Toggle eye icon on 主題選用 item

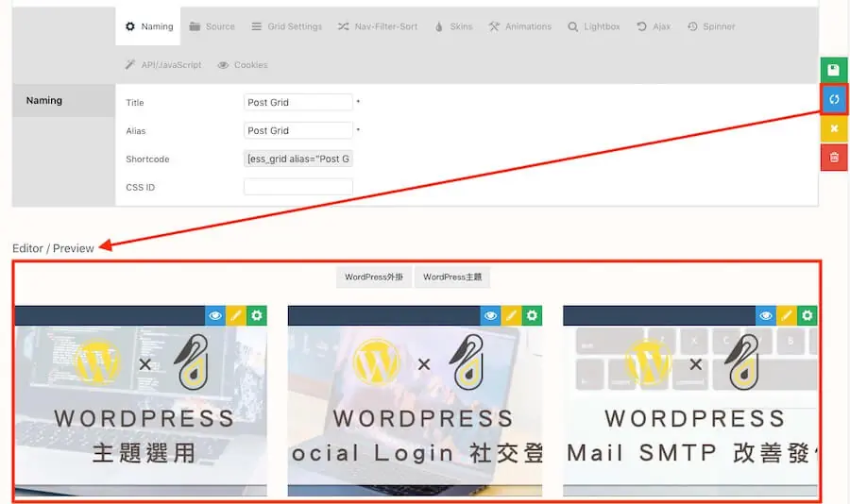pyautogui.click(x=215, y=315)
